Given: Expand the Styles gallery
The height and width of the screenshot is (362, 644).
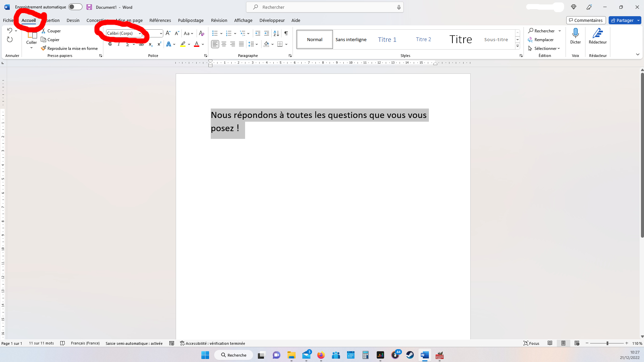Looking at the screenshot, I should (x=517, y=46).
